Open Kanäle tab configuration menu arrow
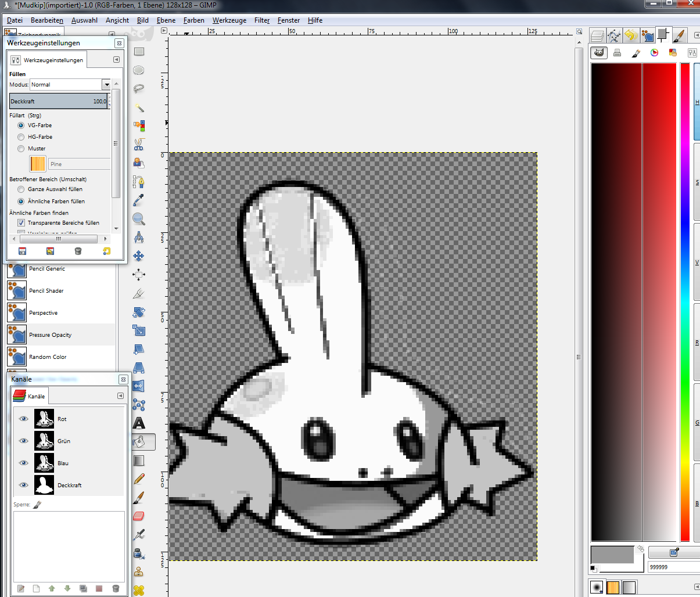Viewport: 700px width, 597px height. (x=120, y=396)
